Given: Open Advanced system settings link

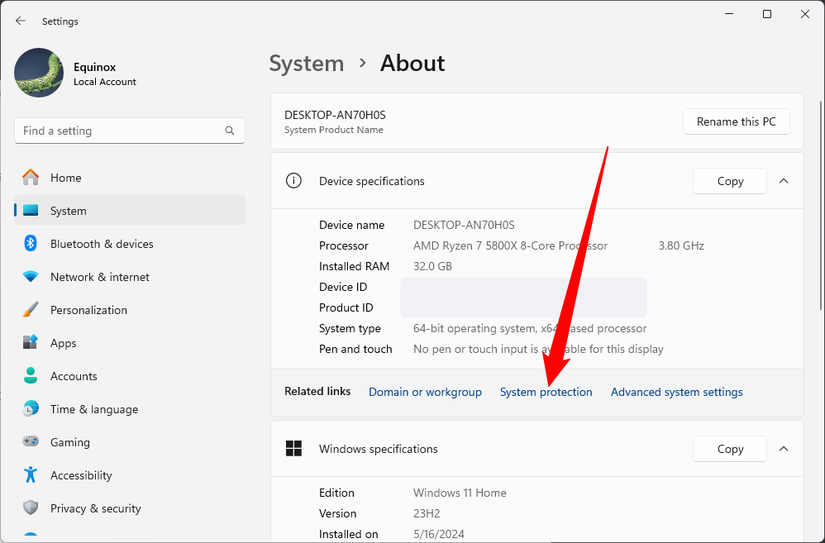Looking at the screenshot, I should tap(677, 392).
